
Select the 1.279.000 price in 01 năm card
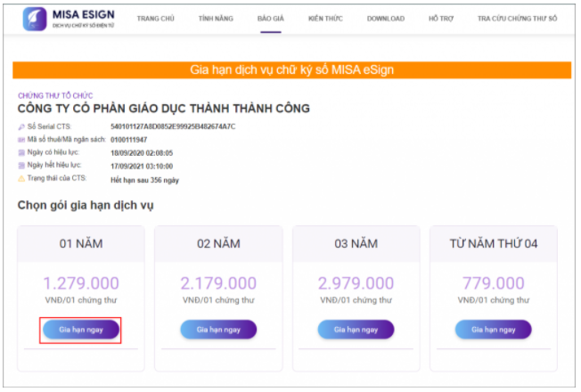tap(80, 283)
